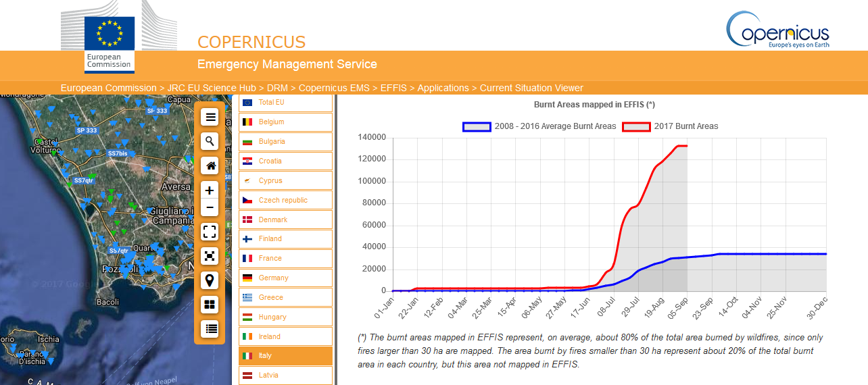The image size is (868, 385).
Task: Select Total EU in the country list
Action: click(x=285, y=103)
